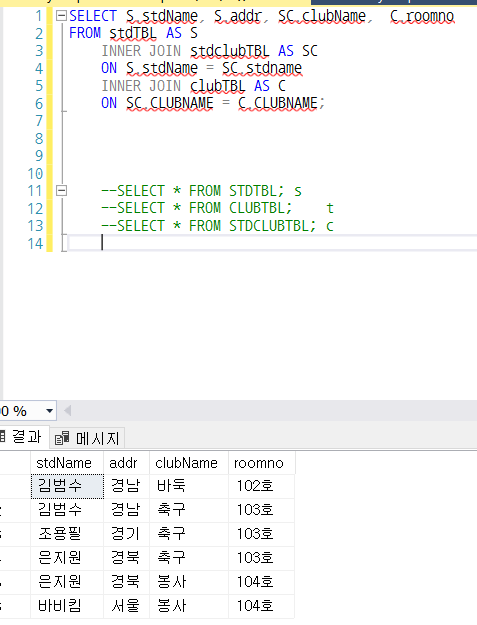Click the roomno column header
This screenshot has width=477, height=625.
point(261,463)
